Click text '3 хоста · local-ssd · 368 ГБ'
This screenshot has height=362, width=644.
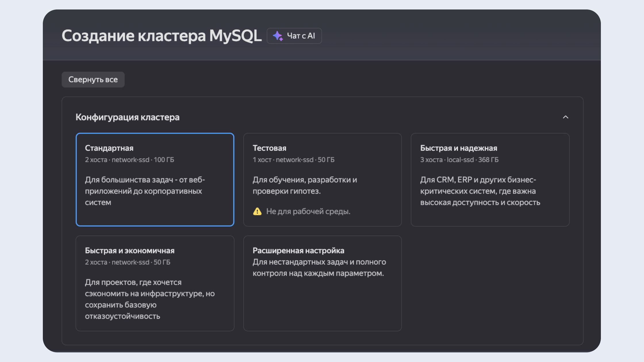(459, 160)
